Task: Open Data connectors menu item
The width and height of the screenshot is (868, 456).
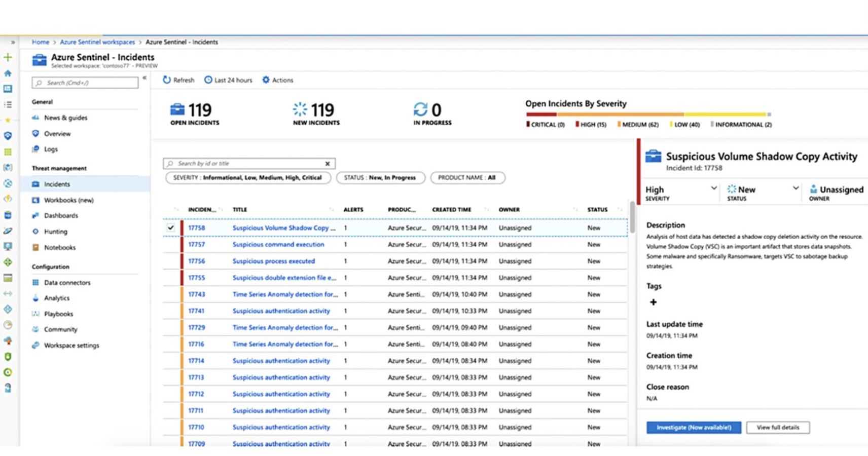Action: click(x=67, y=283)
